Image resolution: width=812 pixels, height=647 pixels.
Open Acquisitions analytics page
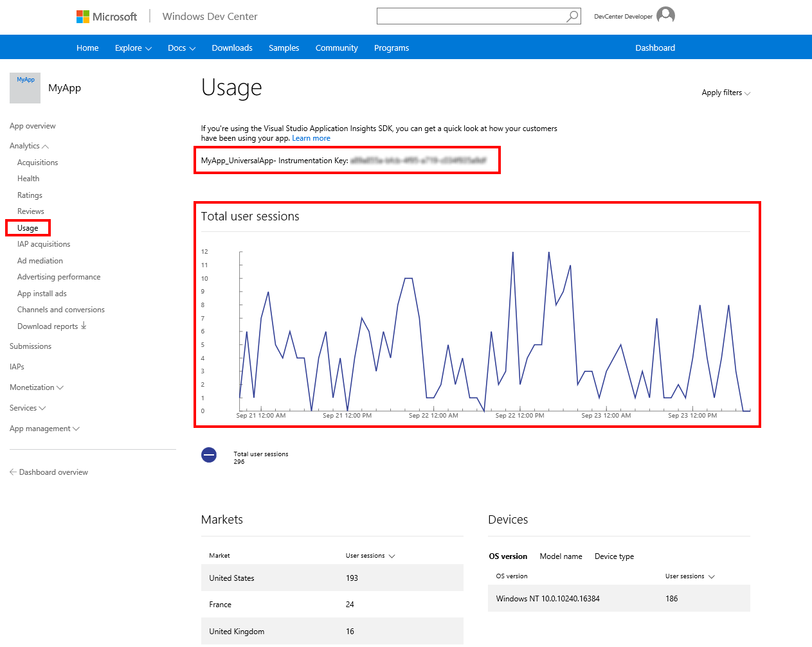(38, 163)
